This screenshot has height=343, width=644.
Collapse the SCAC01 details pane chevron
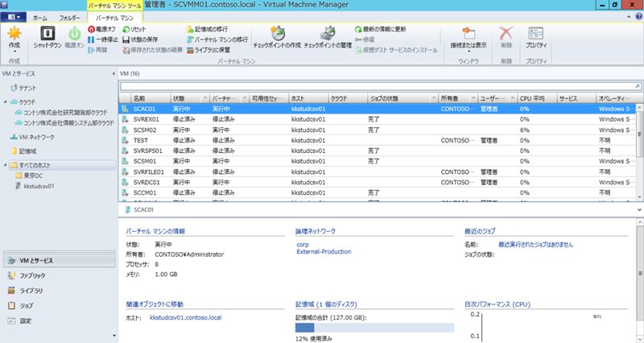pyautogui.click(x=639, y=209)
